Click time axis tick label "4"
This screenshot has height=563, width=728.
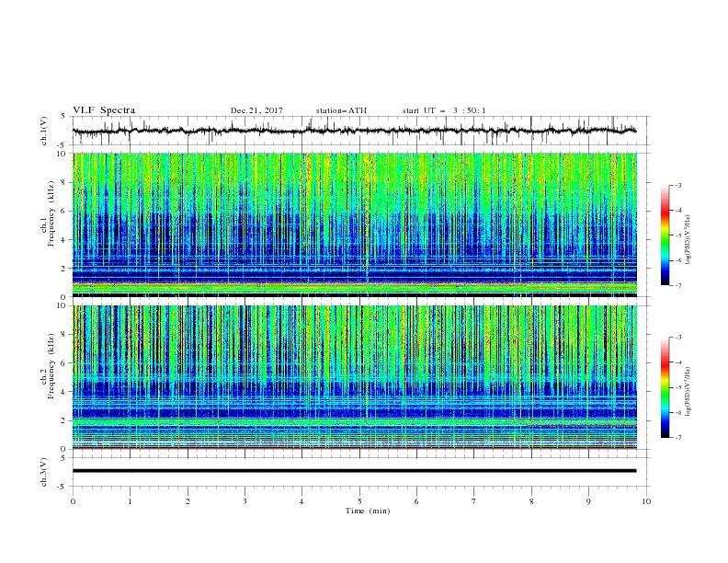point(301,501)
